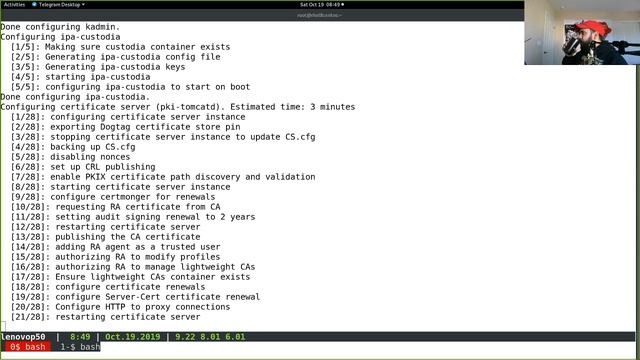Click the 8:49 time in status bar
Screen dimensions: 640x360
(x=80, y=337)
